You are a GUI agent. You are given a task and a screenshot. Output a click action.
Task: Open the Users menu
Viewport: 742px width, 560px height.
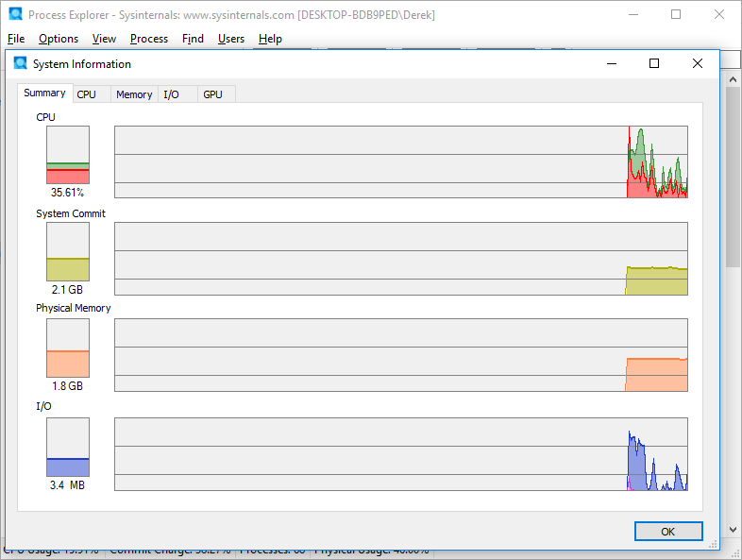pyautogui.click(x=231, y=39)
